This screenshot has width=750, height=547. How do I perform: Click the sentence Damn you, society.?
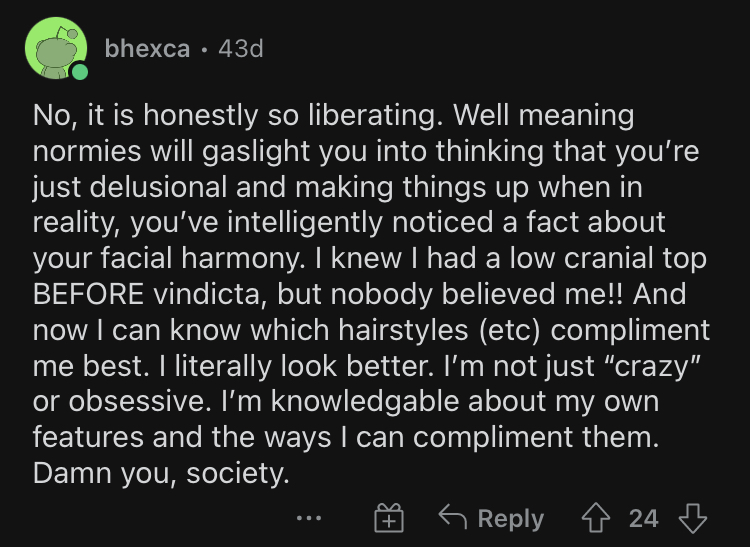coord(161,473)
